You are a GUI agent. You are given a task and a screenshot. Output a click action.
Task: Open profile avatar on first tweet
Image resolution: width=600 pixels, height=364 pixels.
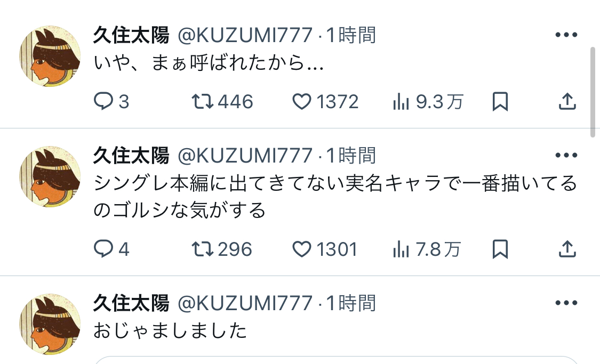[50, 56]
